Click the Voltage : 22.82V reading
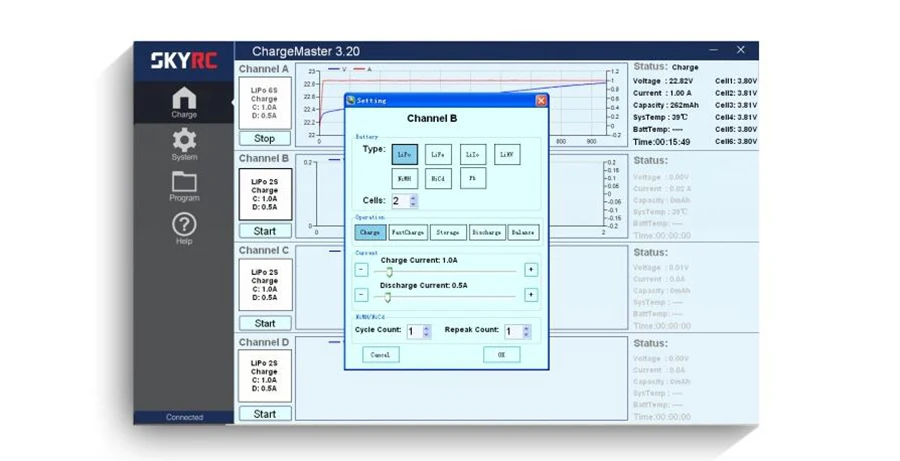Viewport: 900px width, 461px height. click(663, 81)
